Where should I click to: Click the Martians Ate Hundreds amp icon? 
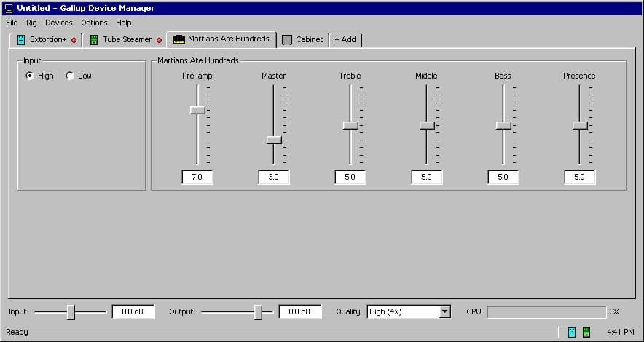pos(179,39)
